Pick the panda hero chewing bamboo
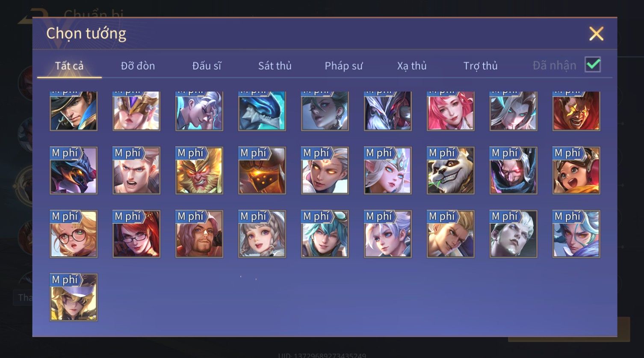644x358 pixels. tap(451, 171)
